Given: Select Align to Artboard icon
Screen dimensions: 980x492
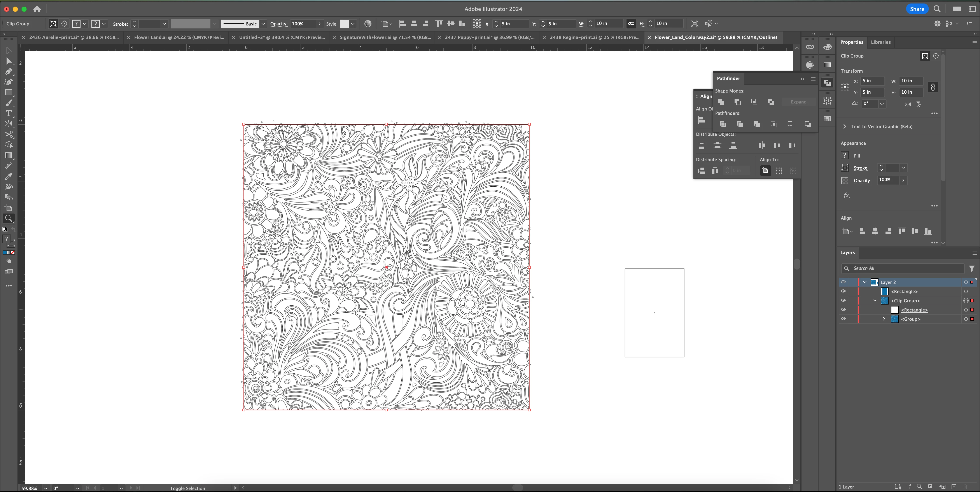Looking at the screenshot, I should click(765, 171).
